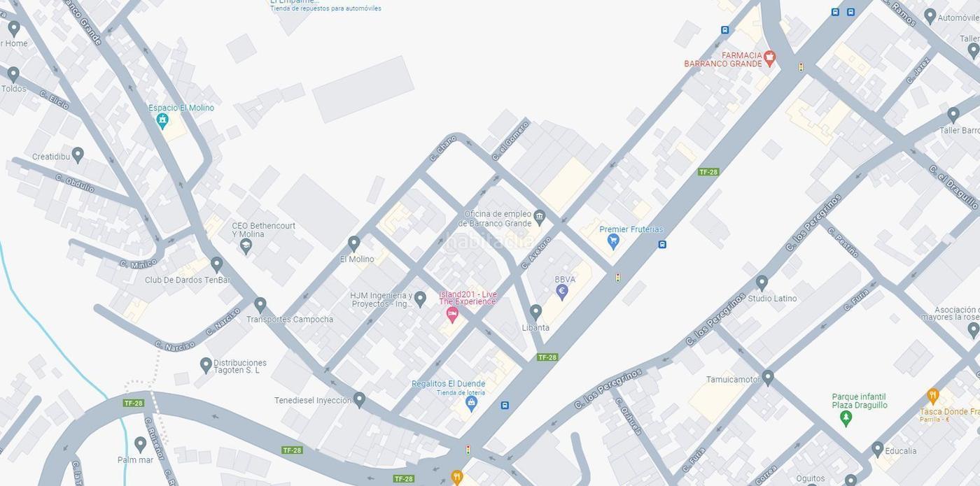Open the Studio Latino location marker
This screenshot has height=486, width=980.
pos(762,283)
